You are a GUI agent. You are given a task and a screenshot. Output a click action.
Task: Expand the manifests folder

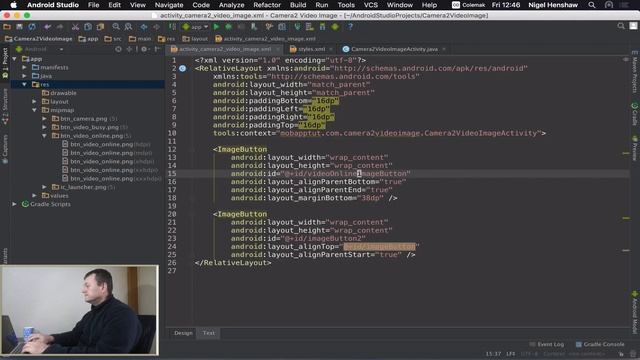[x=25, y=67]
